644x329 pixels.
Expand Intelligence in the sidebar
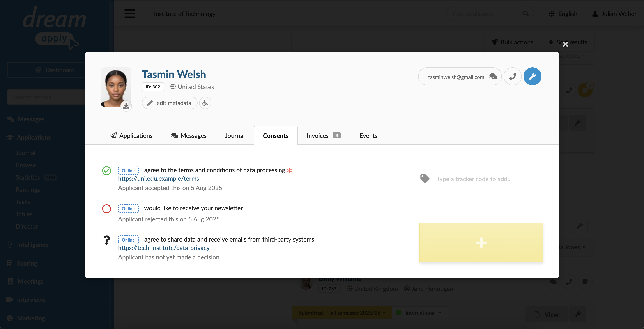click(x=28, y=245)
